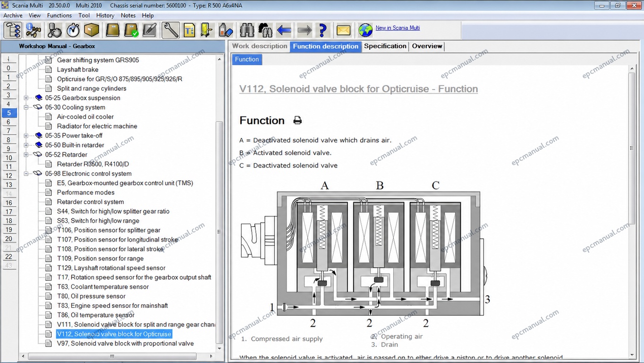The height and width of the screenshot is (363, 644).
Task: Open the History menu
Action: pos(105,15)
